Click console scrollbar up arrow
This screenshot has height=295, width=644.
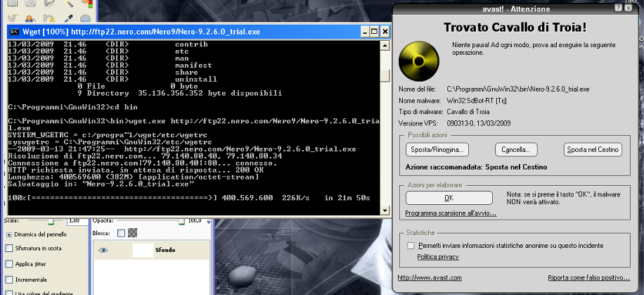(385, 45)
